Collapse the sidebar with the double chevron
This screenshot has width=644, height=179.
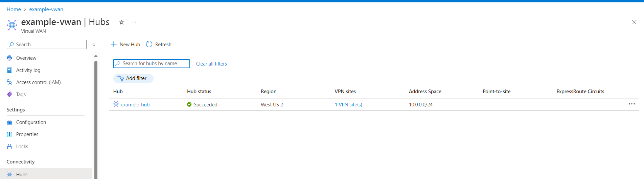point(94,45)
